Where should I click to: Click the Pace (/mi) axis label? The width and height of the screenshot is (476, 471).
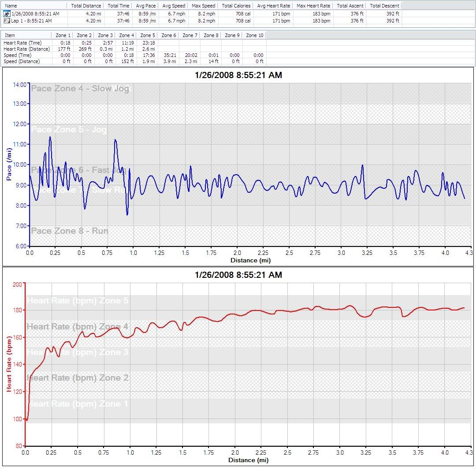point(9,165)
